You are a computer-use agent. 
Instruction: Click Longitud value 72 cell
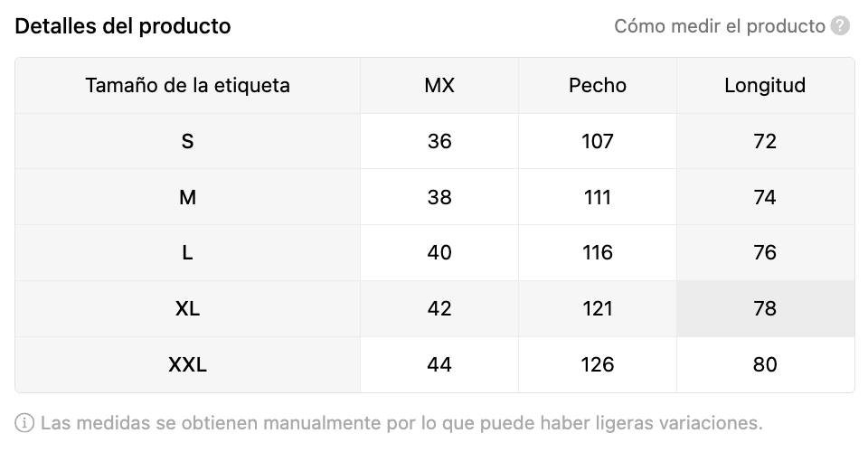coord(765,142)
